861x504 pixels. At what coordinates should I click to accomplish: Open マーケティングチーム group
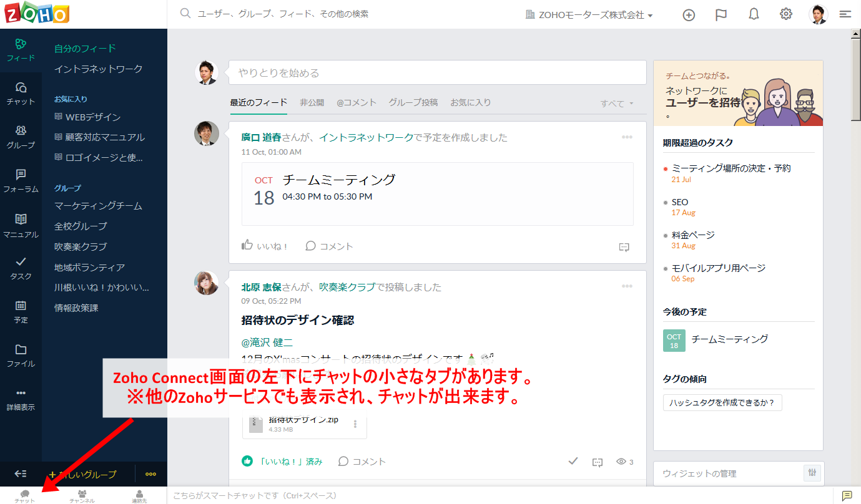[98, 205]
